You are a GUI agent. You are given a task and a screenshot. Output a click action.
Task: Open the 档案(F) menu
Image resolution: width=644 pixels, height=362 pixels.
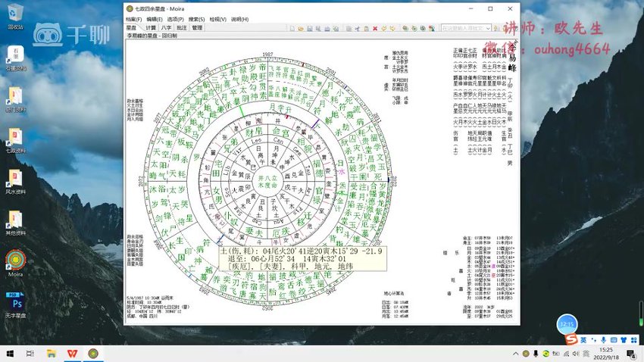[x=133, y=19]
